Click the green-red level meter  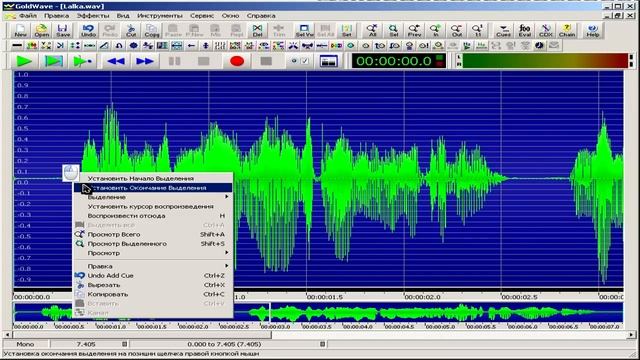(544, 61)
